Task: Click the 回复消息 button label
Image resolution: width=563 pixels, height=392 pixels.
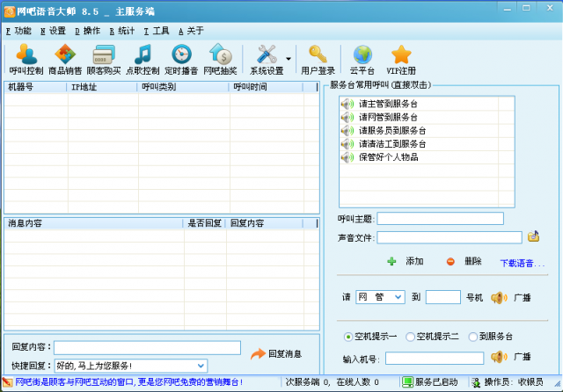Action: (x=285, y=354)
